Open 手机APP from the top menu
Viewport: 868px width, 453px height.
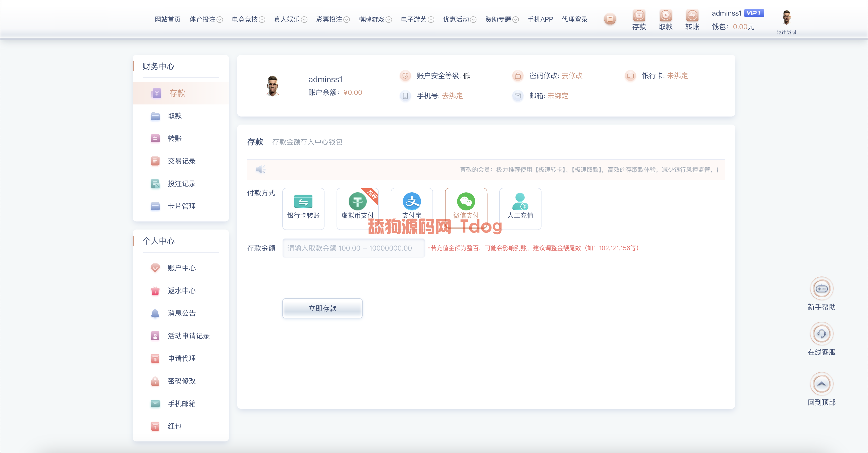point(540,19)
